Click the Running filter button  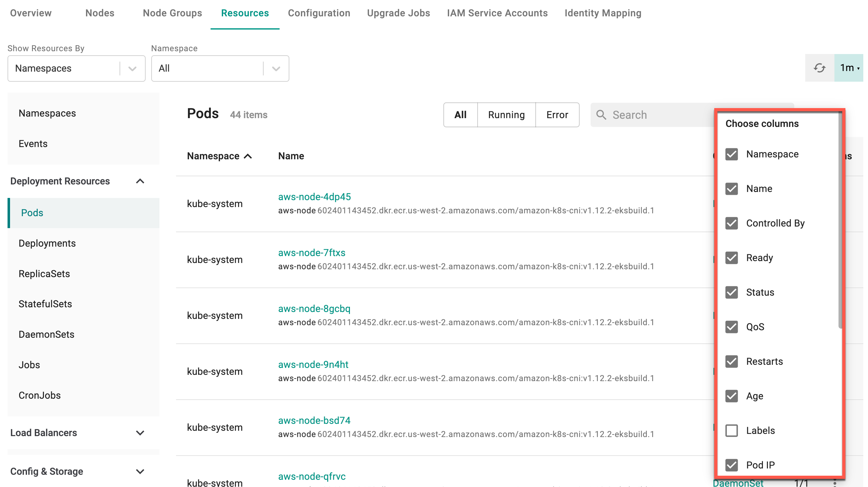pos(506,115)
